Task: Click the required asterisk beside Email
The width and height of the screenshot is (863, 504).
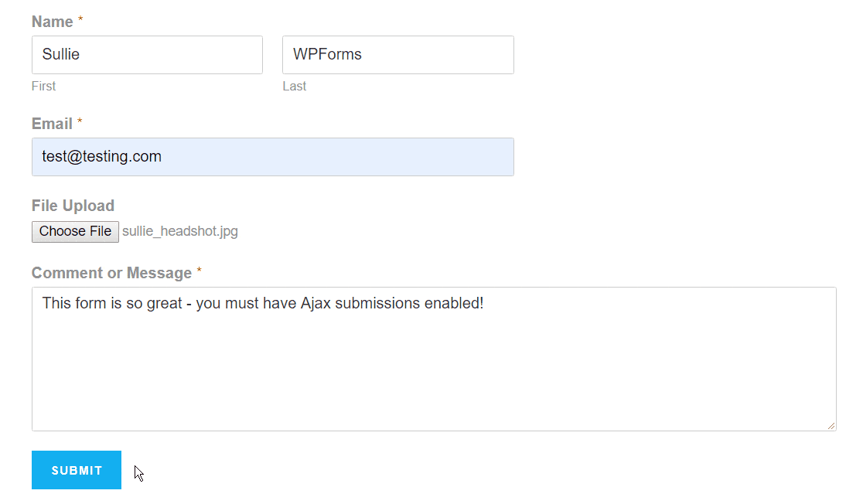Action: coord(80,121)
